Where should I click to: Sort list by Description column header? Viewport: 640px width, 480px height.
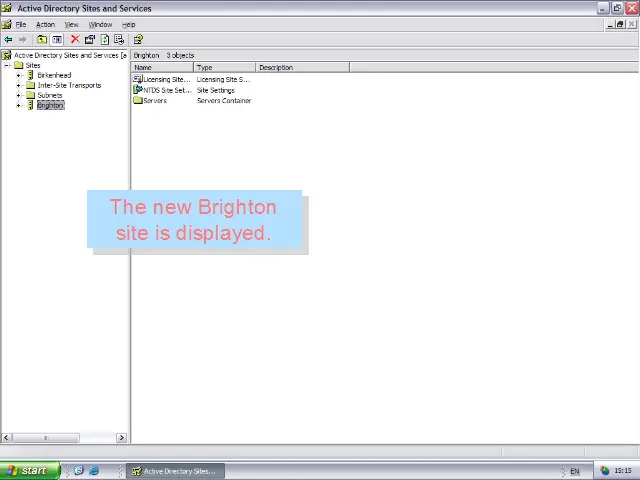coord(302,67)
